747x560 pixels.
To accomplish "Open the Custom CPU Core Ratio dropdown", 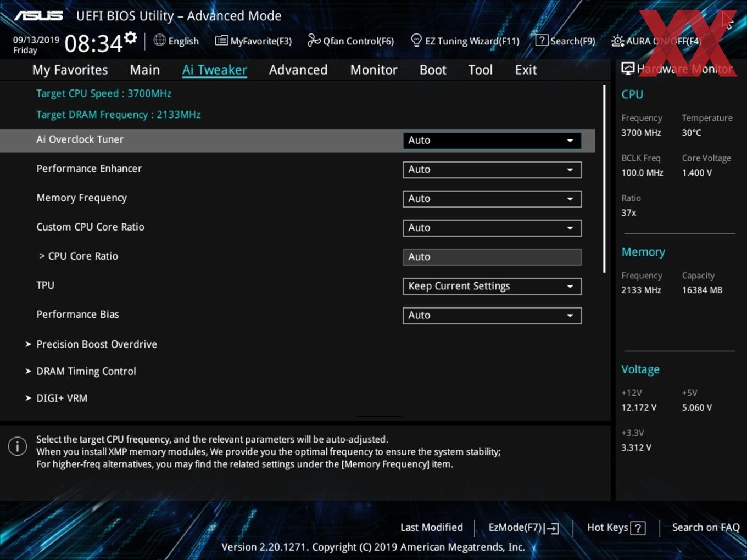I will click(492, 228).
